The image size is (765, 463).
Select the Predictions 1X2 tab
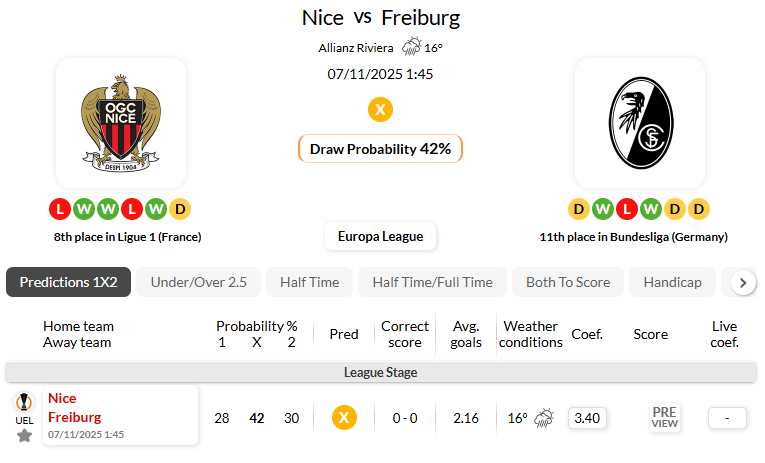68,282
